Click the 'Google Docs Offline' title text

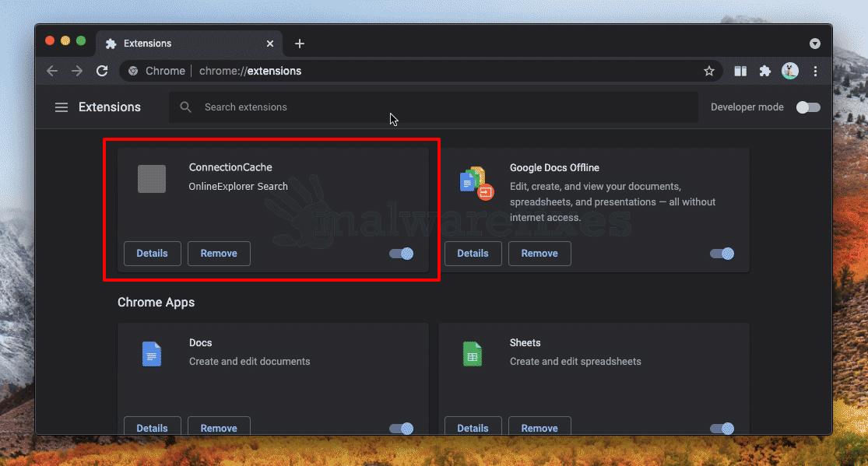[x=554, y=168]
